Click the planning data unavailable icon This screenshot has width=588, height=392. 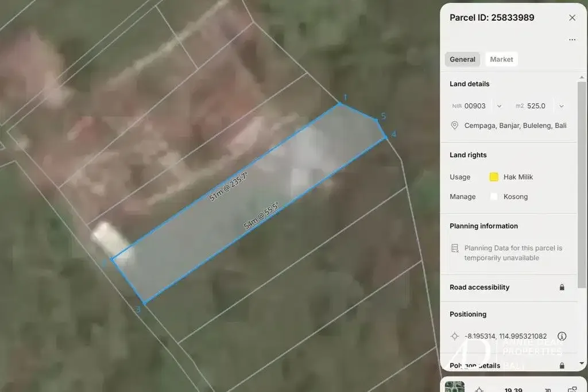[455, 248]
